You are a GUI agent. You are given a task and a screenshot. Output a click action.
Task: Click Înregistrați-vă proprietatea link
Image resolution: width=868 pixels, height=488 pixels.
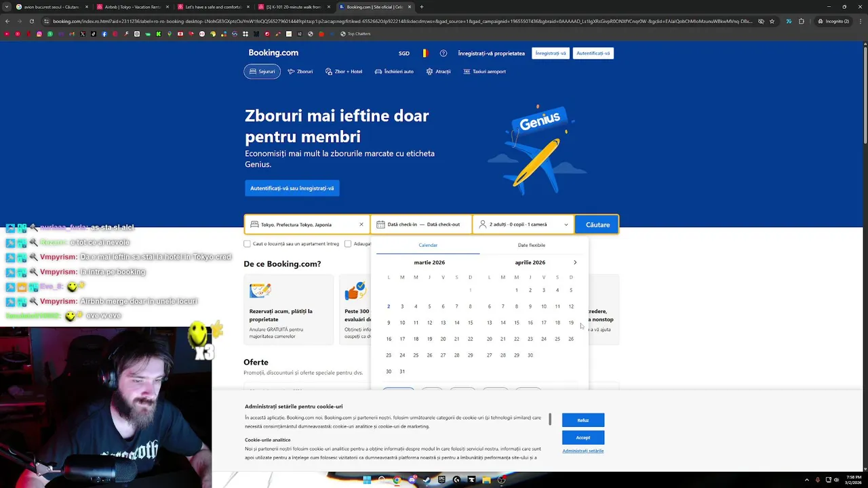[492, 53]
